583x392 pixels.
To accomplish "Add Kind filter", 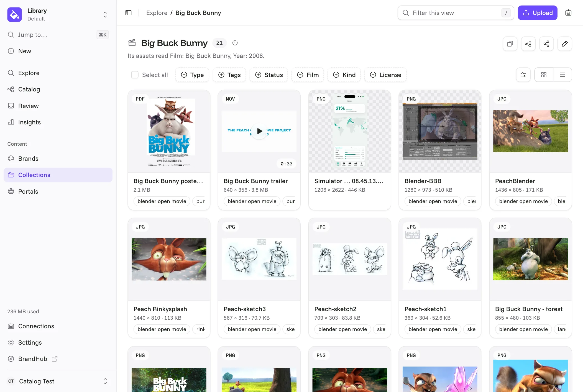I will point(344,75).
